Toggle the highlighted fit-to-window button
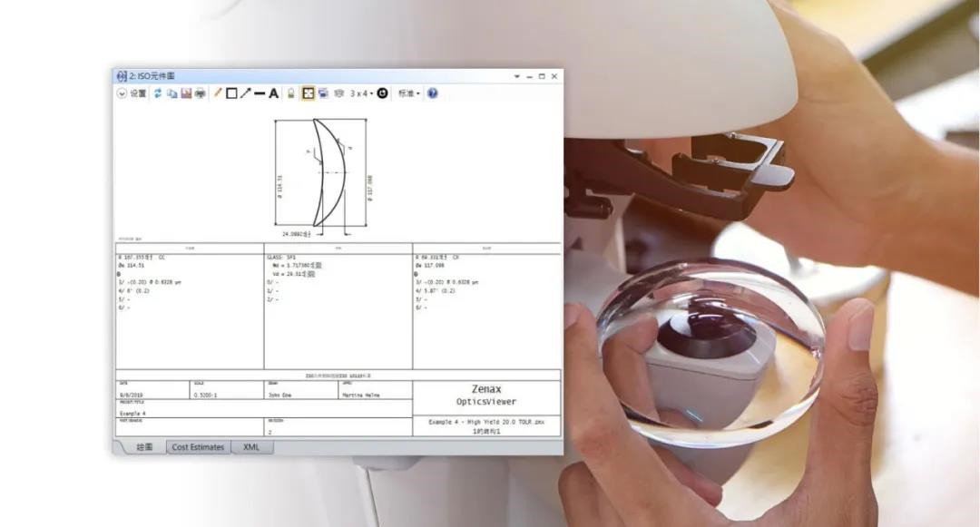This screenshot has height=527, width=980. coord(309,93)
